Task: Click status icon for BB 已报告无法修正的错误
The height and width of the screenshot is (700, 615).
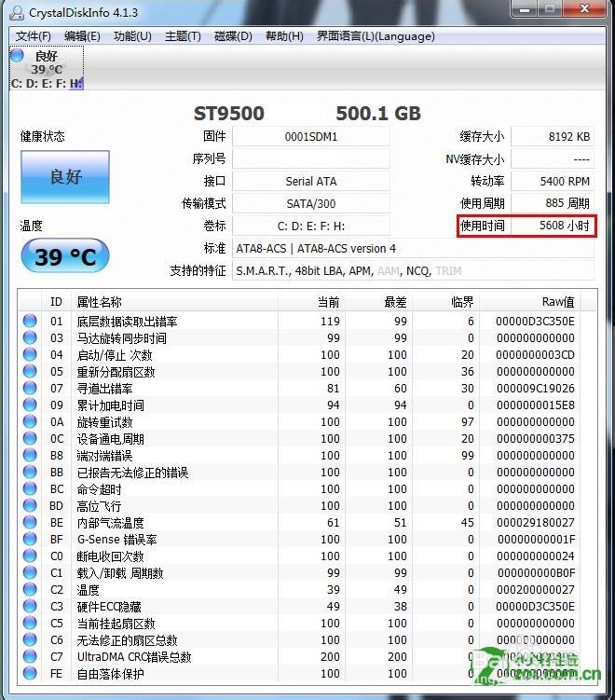Action: [30, 472]
